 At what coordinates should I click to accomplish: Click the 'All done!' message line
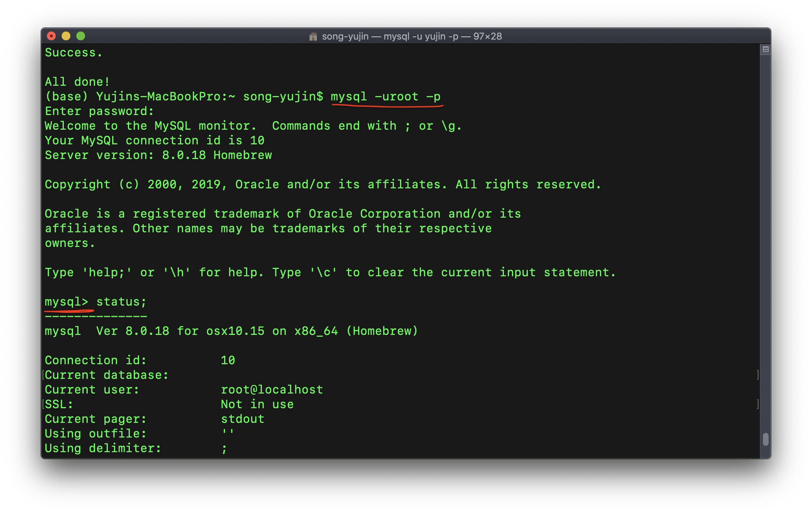coord(77,82)
